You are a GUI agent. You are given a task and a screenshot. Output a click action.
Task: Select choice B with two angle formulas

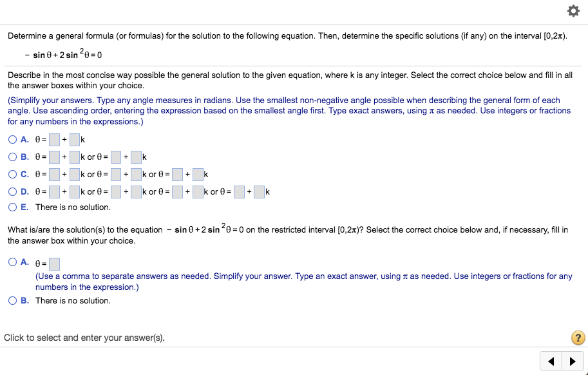[12, 157]
